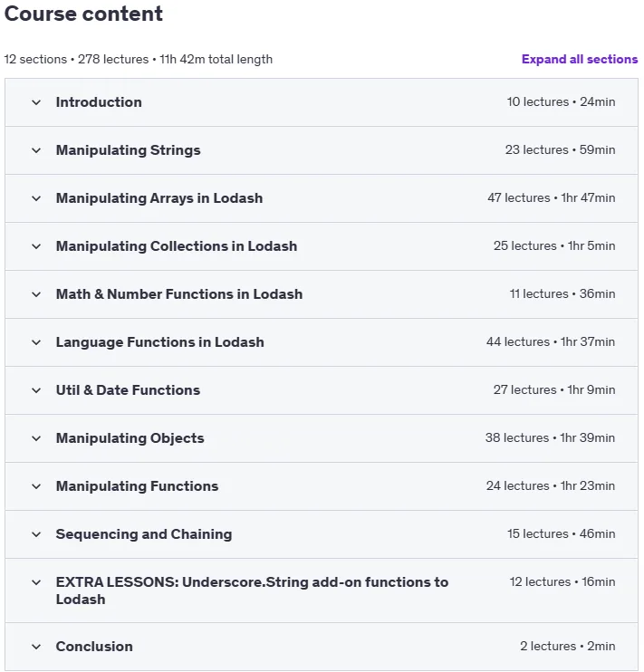Expand the Introduction section chevron

pyautogui.click(x=36, y=102)
